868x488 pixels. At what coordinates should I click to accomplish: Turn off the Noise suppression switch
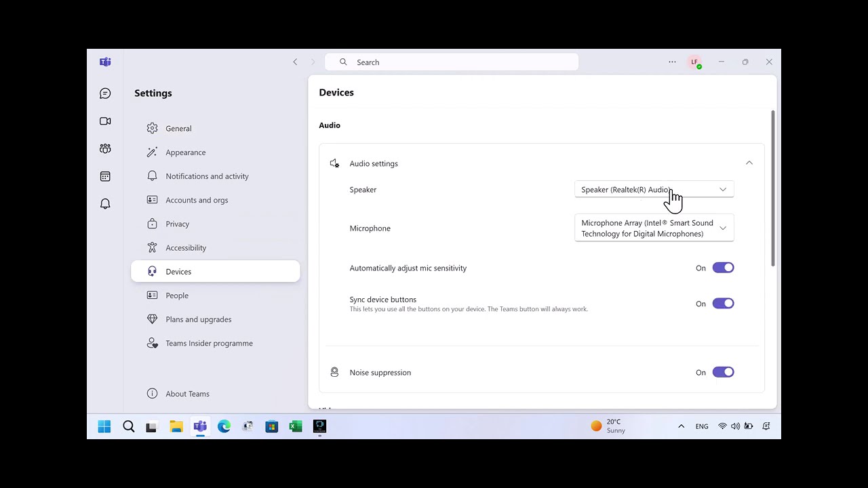coord(723,372)
